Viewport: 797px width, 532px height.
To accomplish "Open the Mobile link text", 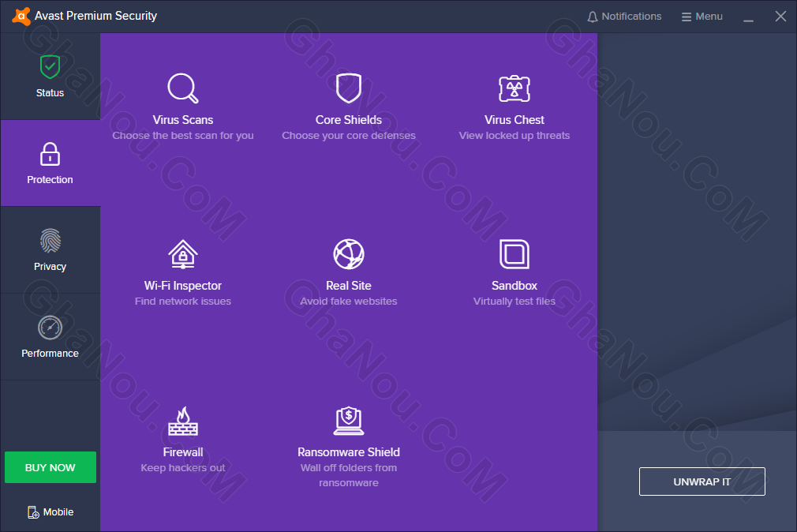I will coord(58,512).
